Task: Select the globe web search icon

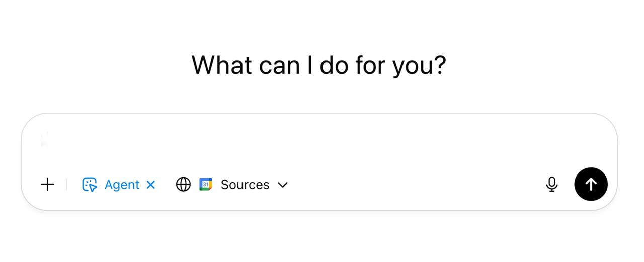Action: click(183, 185)
